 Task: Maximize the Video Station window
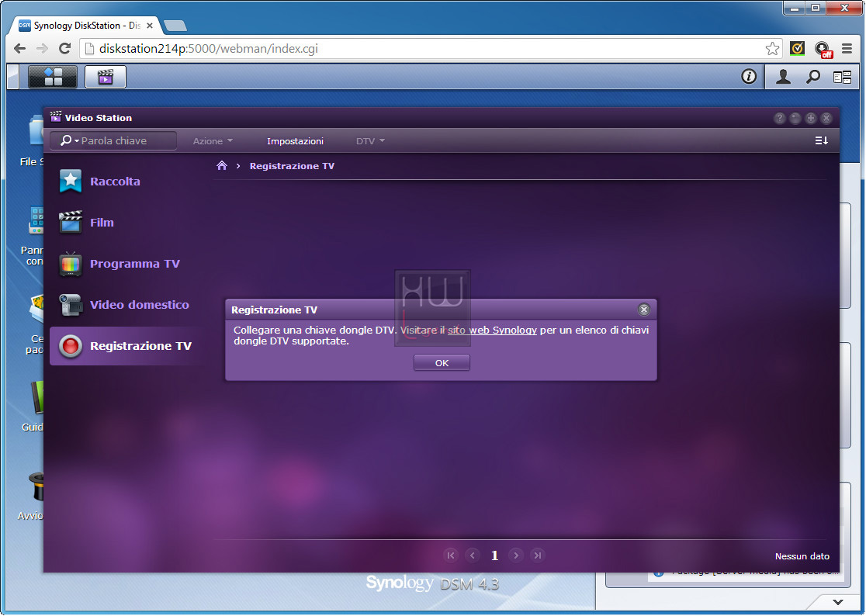[x=811, y=118]
